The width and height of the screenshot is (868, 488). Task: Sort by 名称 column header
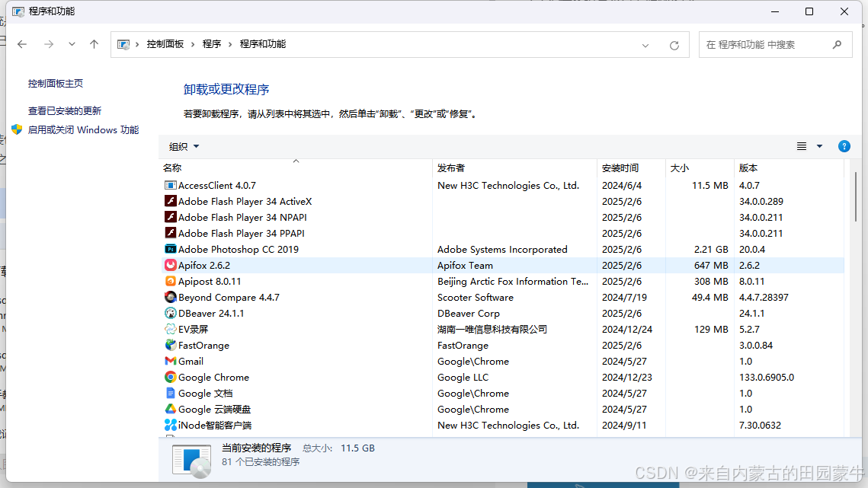[296, 167]
